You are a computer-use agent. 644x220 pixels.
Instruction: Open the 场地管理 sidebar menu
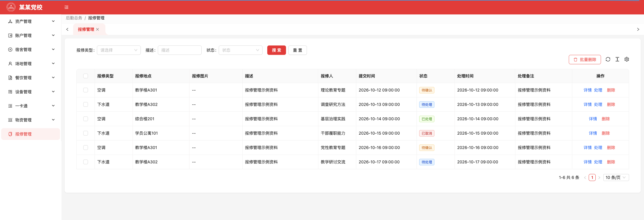click(x=31, y=64)
